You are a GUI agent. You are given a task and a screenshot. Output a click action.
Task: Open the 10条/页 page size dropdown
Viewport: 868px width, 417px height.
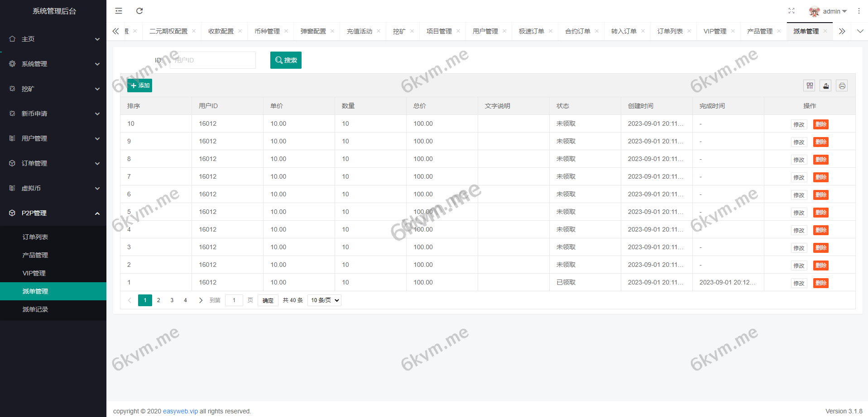coord(324,300)
